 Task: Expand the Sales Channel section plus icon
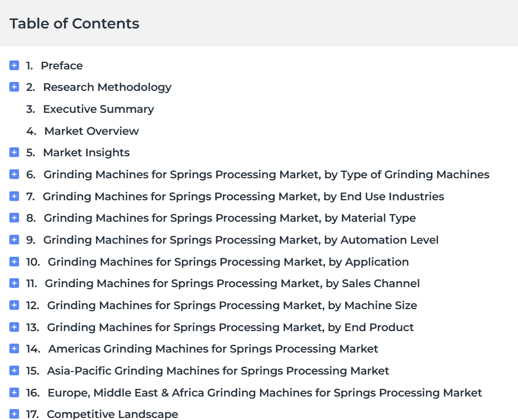coord(14,283)
